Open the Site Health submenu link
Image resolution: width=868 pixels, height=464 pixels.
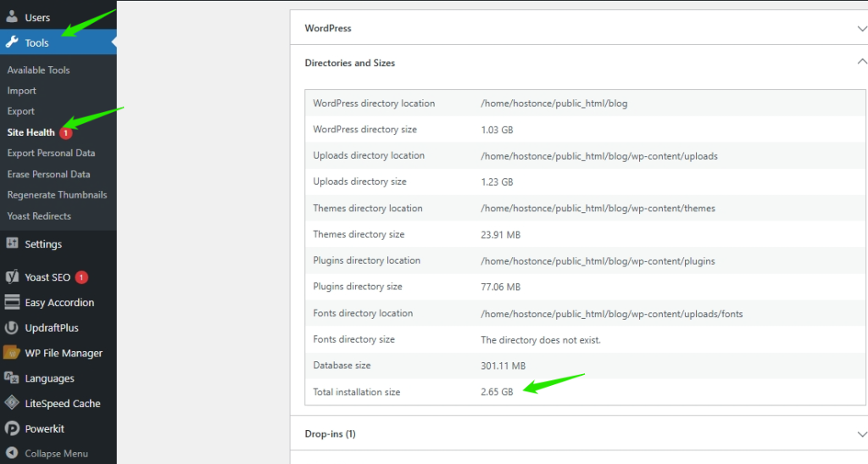[x=31, y=132]
